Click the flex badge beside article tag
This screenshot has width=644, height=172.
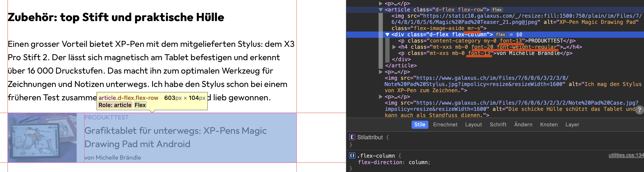pos(497,10)
